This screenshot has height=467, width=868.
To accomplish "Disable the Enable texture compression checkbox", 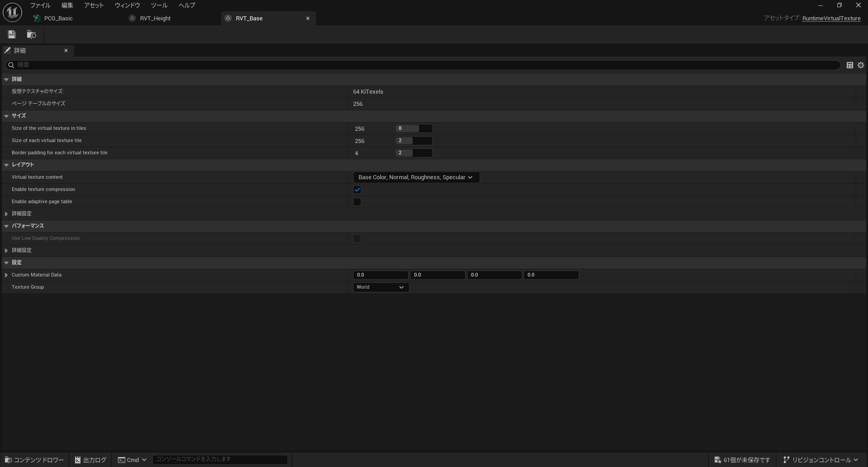I will (x=357, y=190).
